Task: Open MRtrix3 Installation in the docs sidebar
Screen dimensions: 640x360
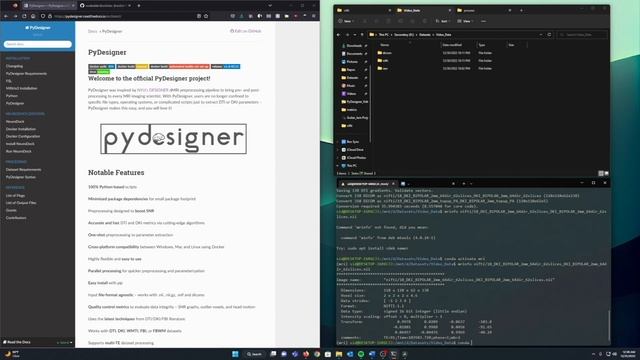Action: coord(21,88)
